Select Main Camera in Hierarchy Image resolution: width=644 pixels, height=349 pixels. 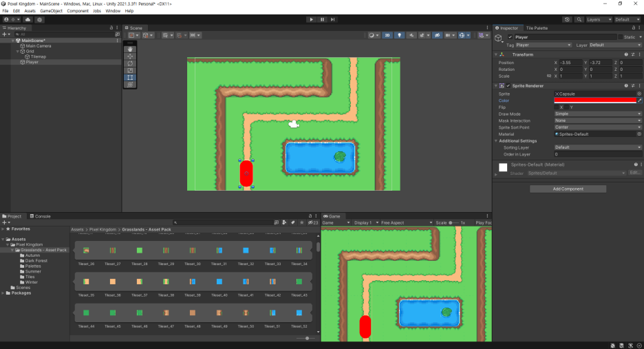39,46
